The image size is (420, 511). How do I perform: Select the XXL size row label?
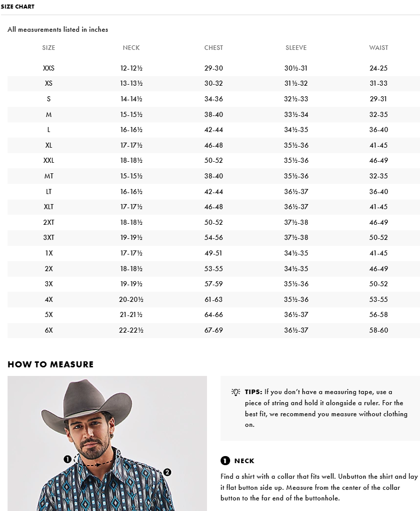(49, 161)
